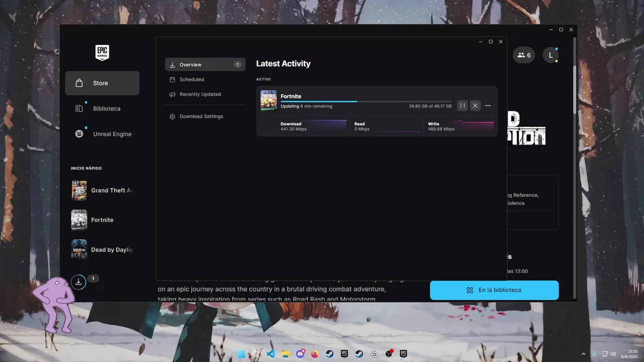Show hidden system tray icons

584,354
